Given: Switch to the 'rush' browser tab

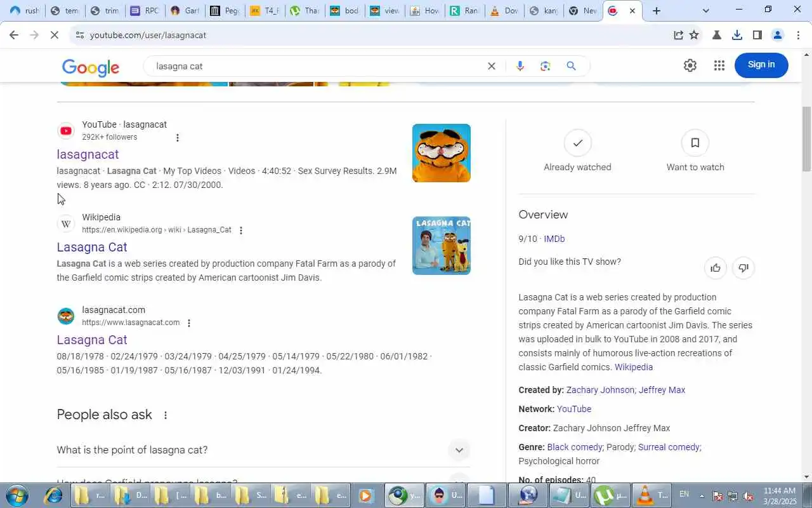Looking at the screenshot, I should point(24,11).
